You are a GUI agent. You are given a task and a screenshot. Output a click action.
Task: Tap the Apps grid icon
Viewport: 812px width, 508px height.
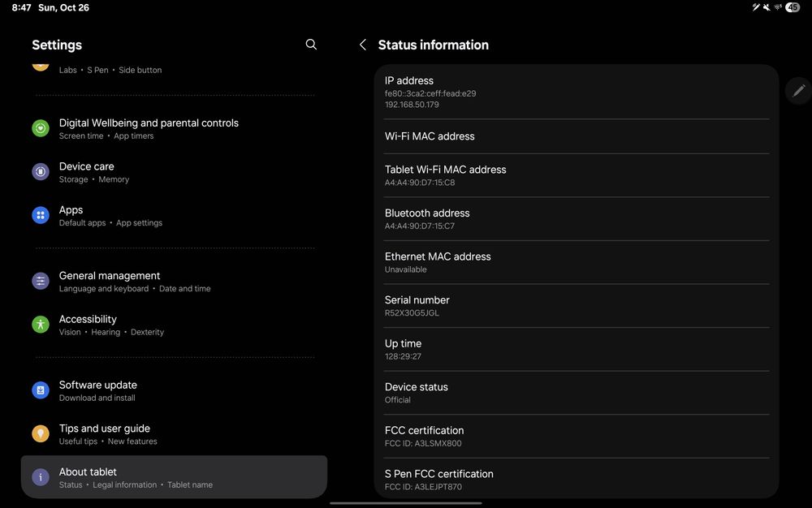(x=41, y=215)
